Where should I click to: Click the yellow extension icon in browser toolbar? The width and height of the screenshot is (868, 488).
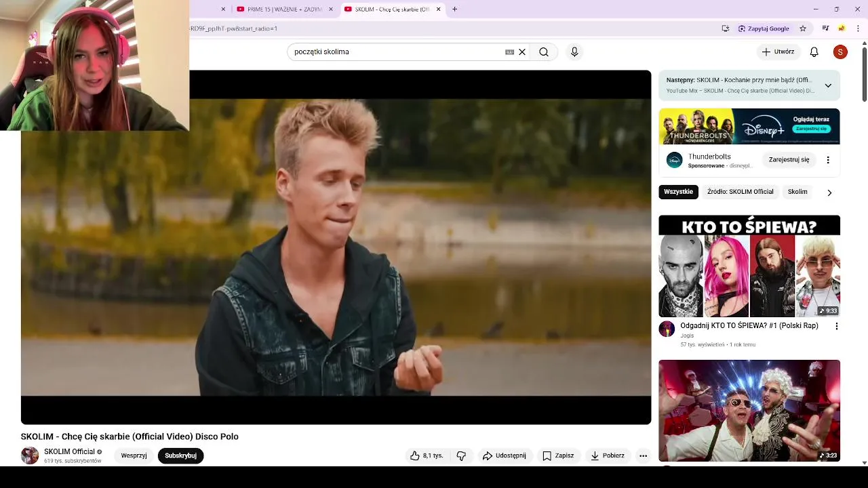tap(842, 28)
